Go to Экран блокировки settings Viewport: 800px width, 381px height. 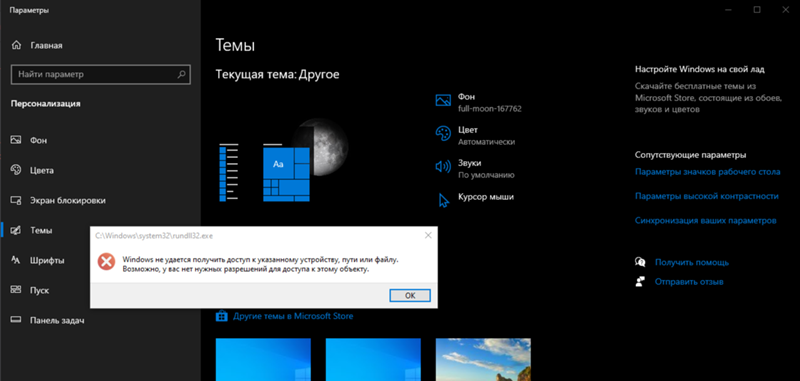point(101,200)
